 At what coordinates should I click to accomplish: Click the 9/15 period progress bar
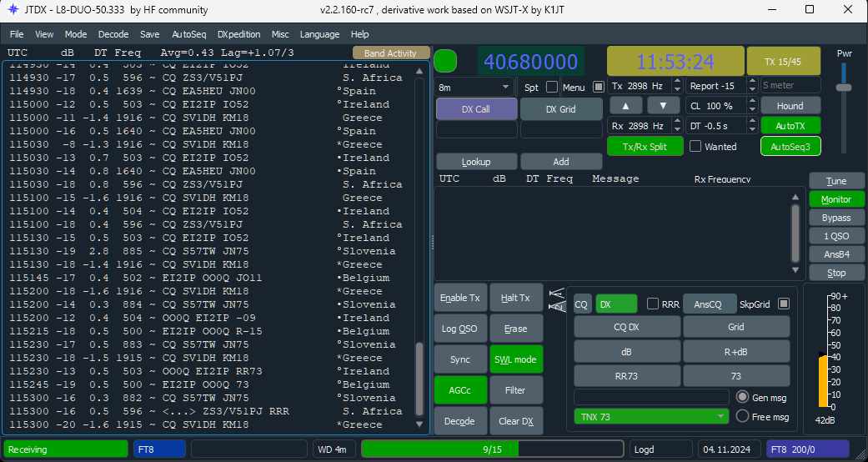point(493,449)
